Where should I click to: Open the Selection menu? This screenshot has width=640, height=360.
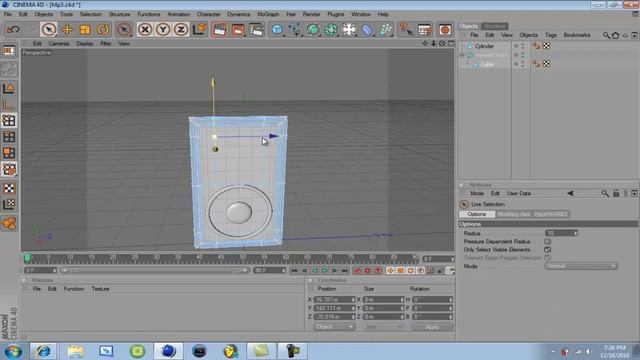(x=91, y=14)
